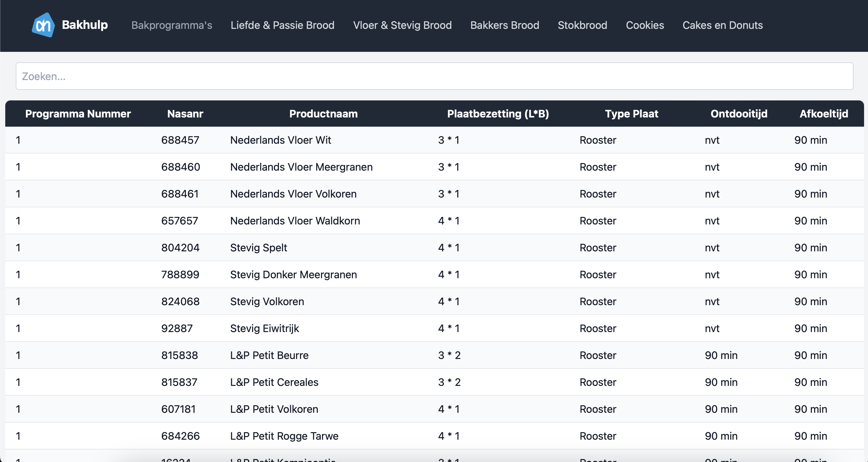Focus the Zoeken search field

click(434, 76)
